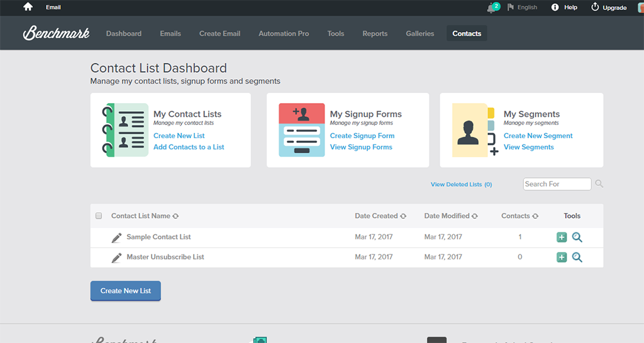The height and width of the screenshot is (343, 644).
Task: Click the flag icon beside English
Action: click(511, 7)
